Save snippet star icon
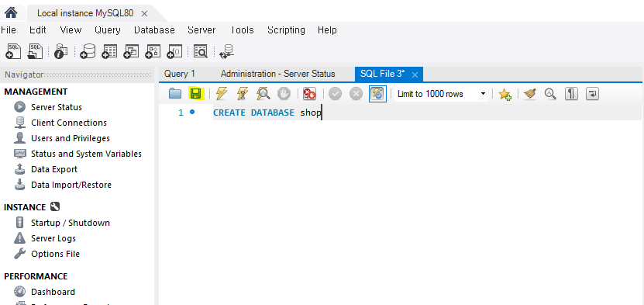Viewport: 644px width, 305px height. click(x=505, y=94)
